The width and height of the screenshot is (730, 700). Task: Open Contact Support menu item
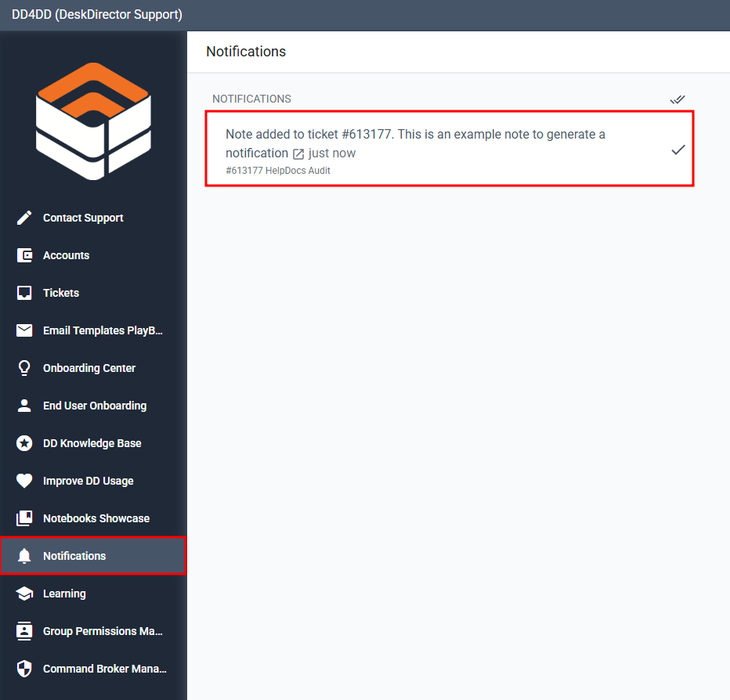click(x=93, y=218)
